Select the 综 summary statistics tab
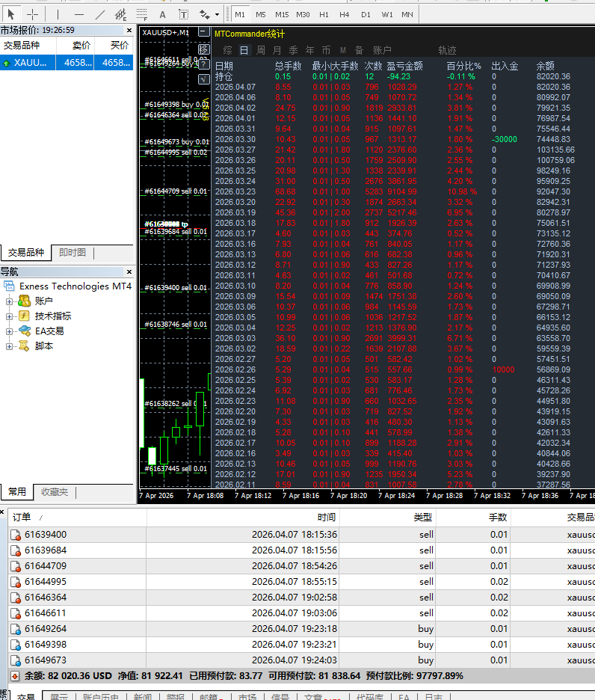This screenshot has width=595, height=700. point(228,50)
